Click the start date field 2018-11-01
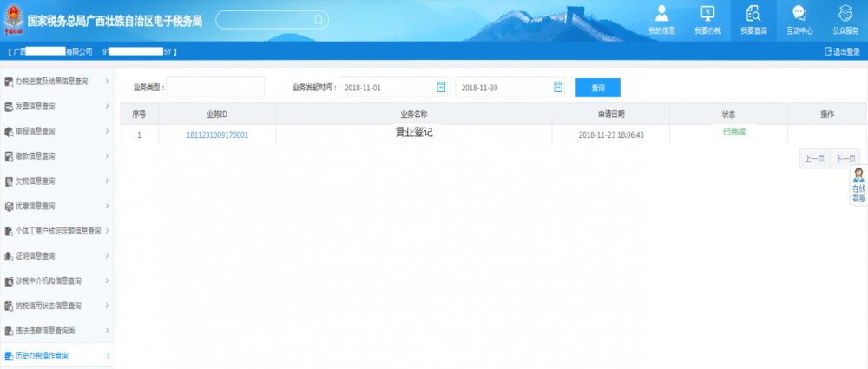This screenshot has width=868, height=369. 393,87
